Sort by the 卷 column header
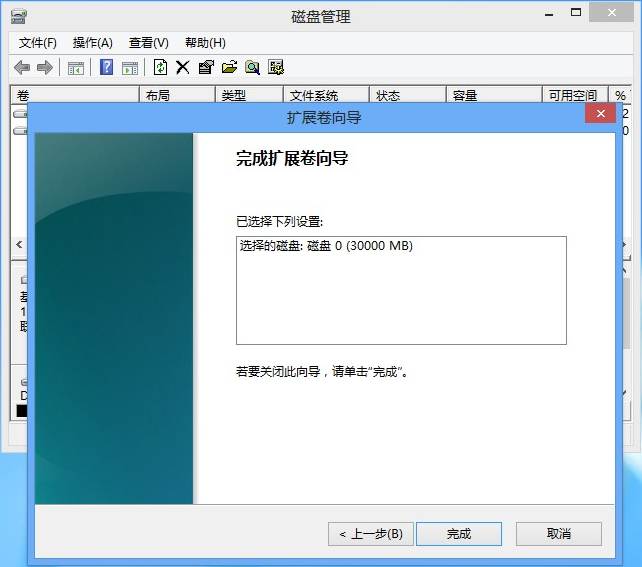Viewport: 642px width, 567px height. (75, 95)
